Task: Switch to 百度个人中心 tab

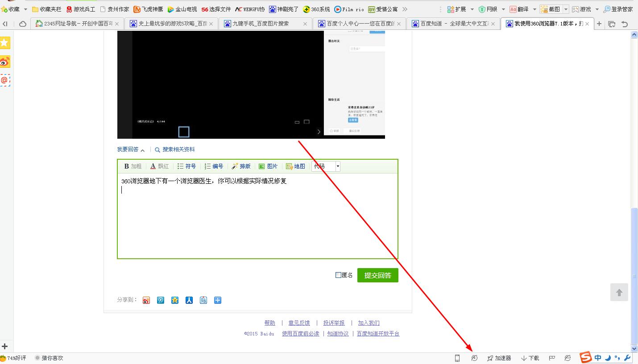Action: pyautogui.click(x=359, y=24)
